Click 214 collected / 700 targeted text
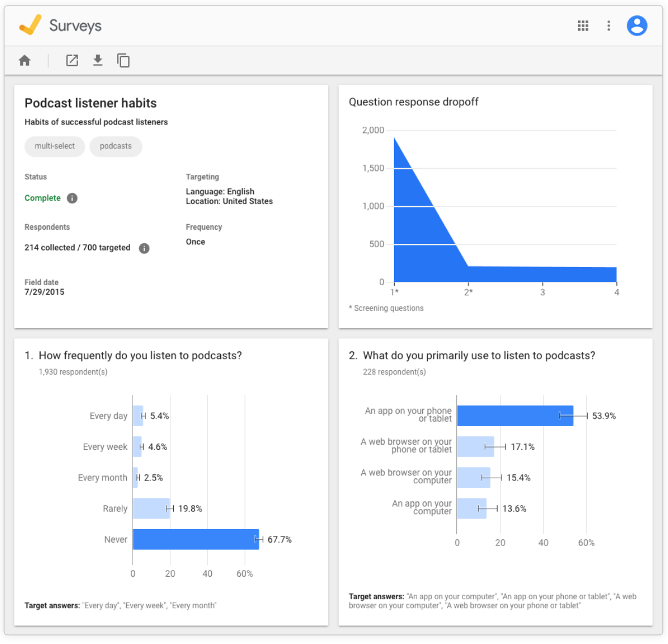 [77, 247]
